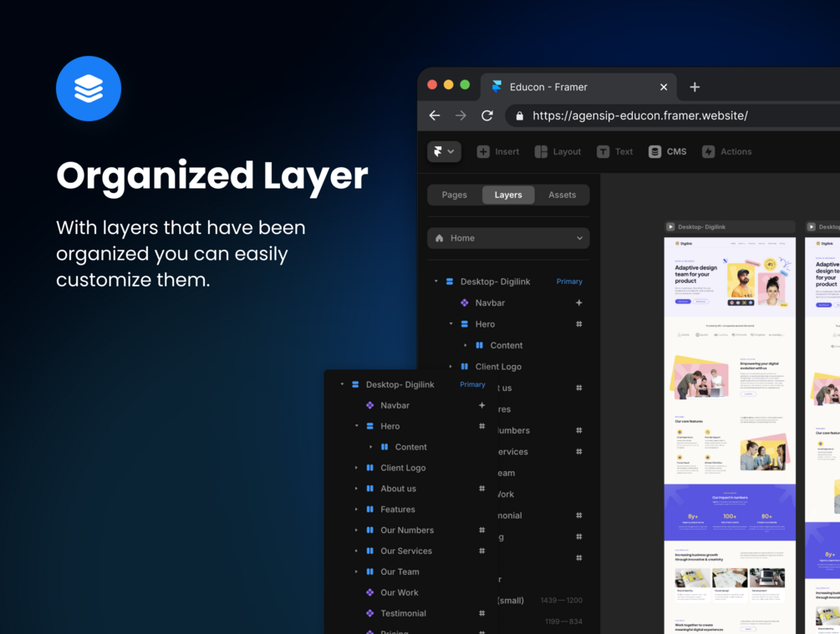Collapse Desktop- Digilink in the enlarged layer list
Image resolution: width=840 pixels, height=634 pixels.
pyautogui.click(x=342, y=384)
